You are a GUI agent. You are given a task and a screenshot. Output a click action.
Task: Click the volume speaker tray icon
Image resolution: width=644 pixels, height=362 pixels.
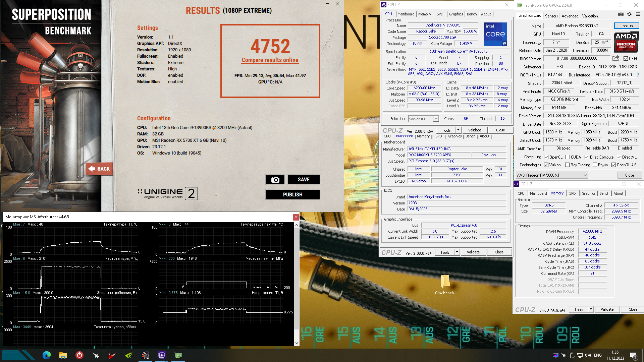pyautogui.click(x=588, y=355)
